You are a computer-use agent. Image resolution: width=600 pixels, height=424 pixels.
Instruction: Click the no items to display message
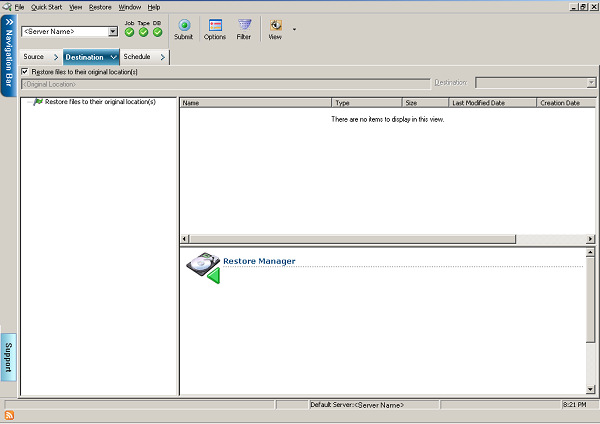(x=388, y=119)
